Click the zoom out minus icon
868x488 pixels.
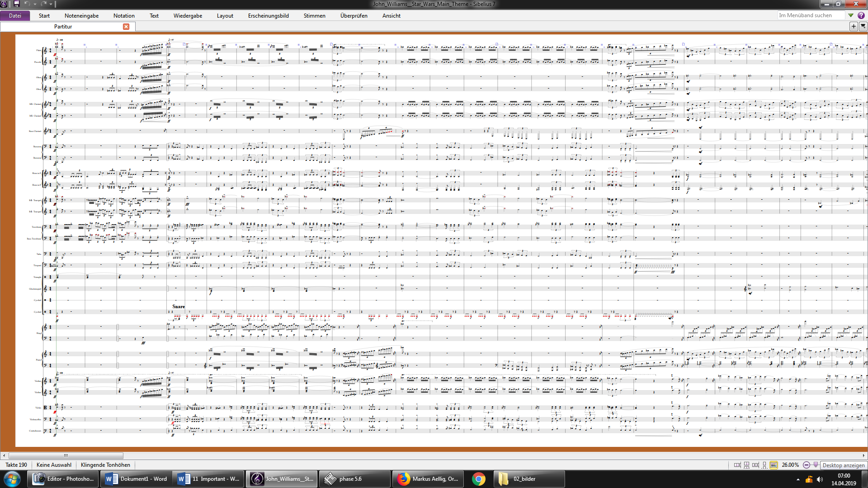point(807,465)
